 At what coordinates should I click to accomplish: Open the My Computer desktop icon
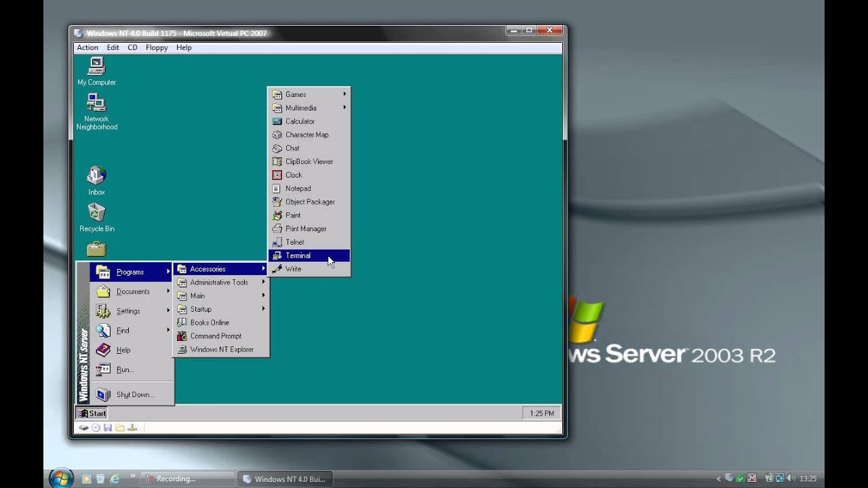coord(96,71)
